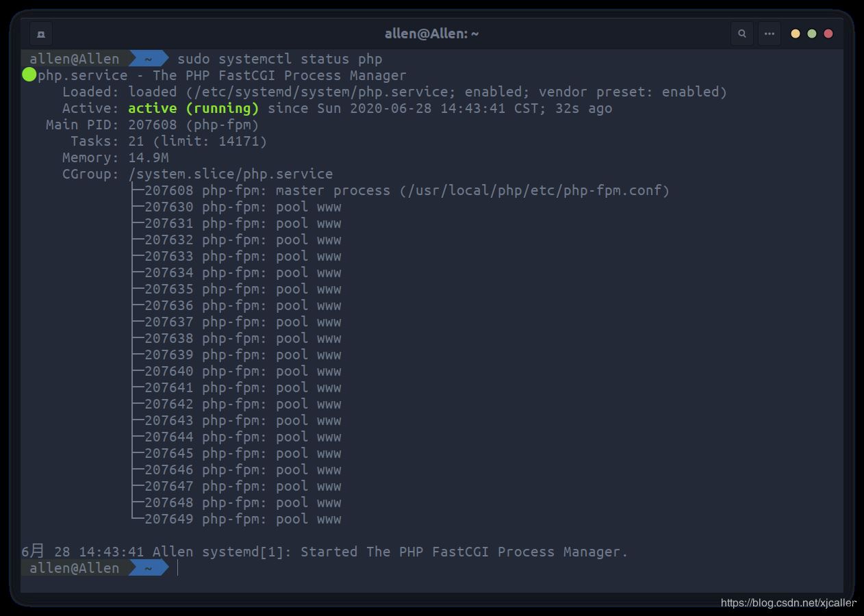864x616 pixels.
Task: Click the green status dot beside php.service
Action: click(29, 75)
